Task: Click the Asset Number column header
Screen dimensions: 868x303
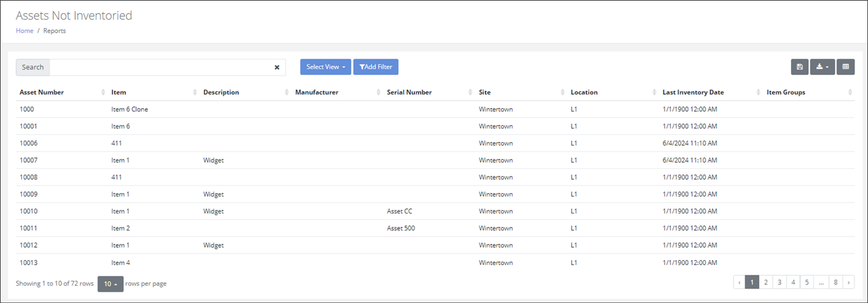Action: 42,93
